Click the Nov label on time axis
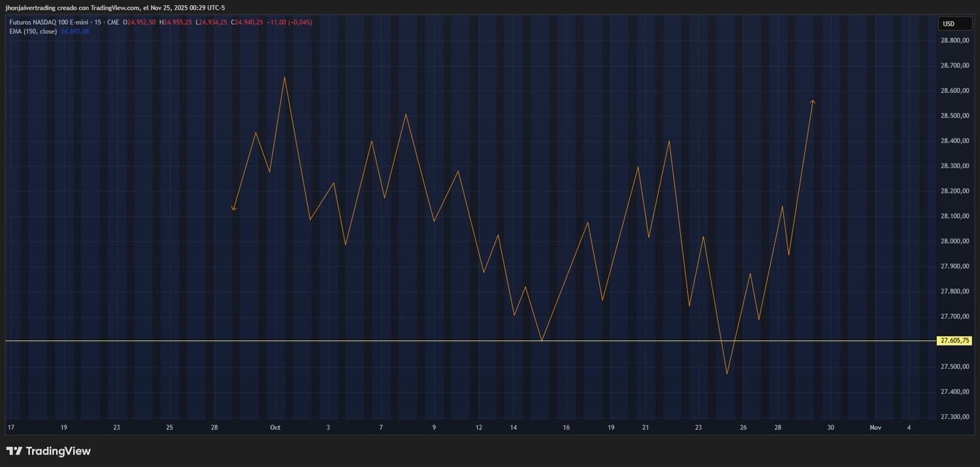This screenshot has height=467, width=980. pyautogui.click(x=875, y=428)
